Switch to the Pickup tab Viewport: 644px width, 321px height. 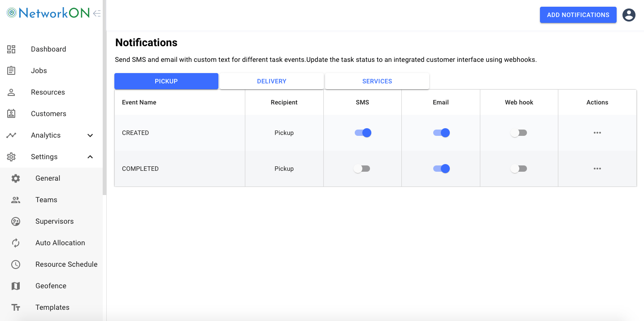[x=166, y=81]
